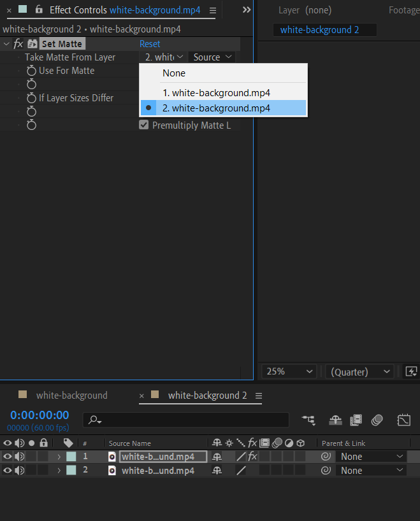Viewport: 420px width, 521px height.
Task: Hide layer 1 video with eye icon
Action: (x=7, y=457)
